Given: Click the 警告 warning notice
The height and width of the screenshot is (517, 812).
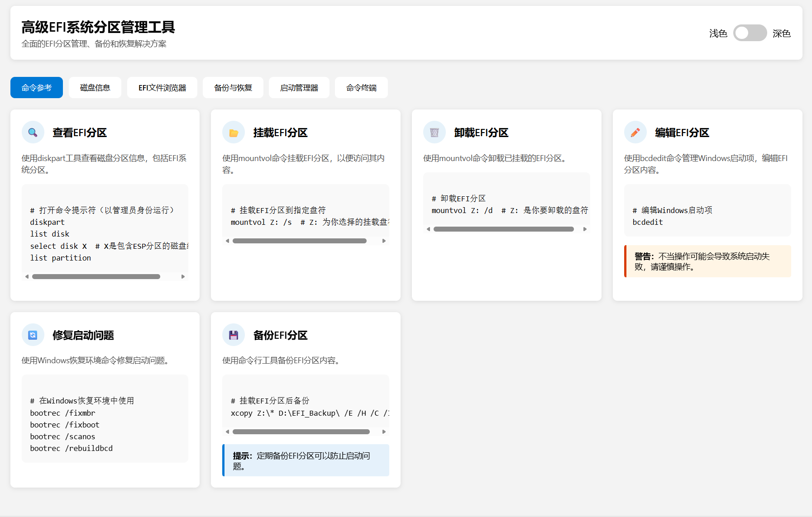Looking at the screenshot, I should 707,261.
